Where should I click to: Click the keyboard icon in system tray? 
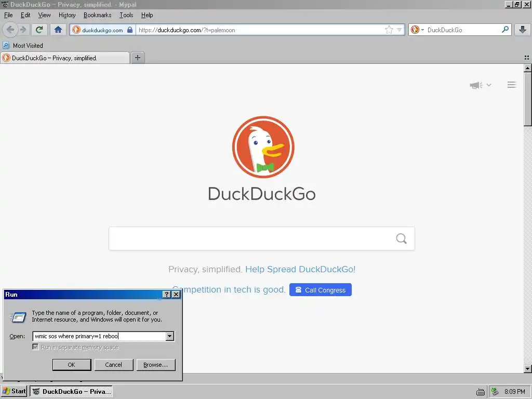coord(481,392)
